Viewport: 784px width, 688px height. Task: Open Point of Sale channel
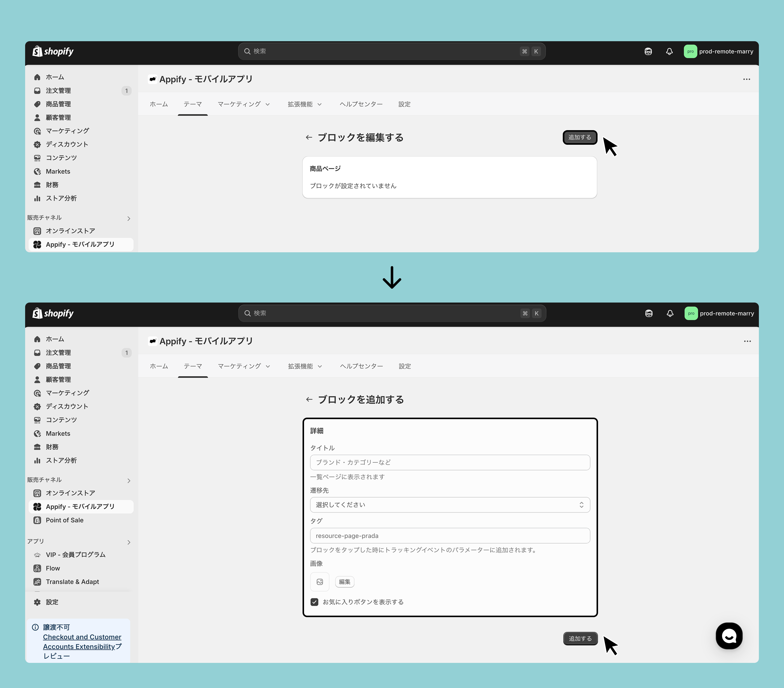click(x=64, y=520)
